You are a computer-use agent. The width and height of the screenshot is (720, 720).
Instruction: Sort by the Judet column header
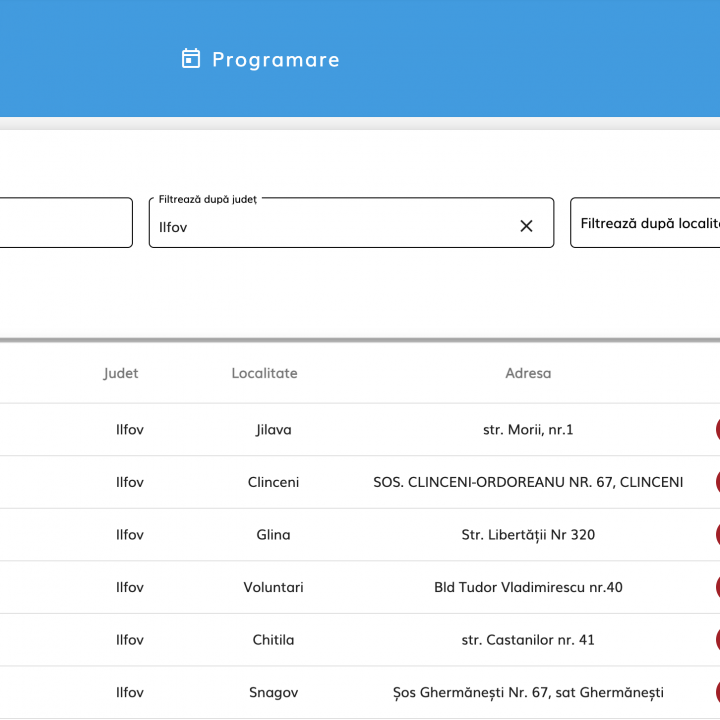[x=121, y=373]
